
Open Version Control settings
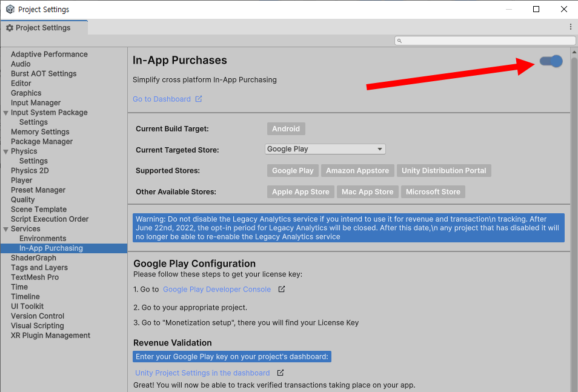point(37,316)
